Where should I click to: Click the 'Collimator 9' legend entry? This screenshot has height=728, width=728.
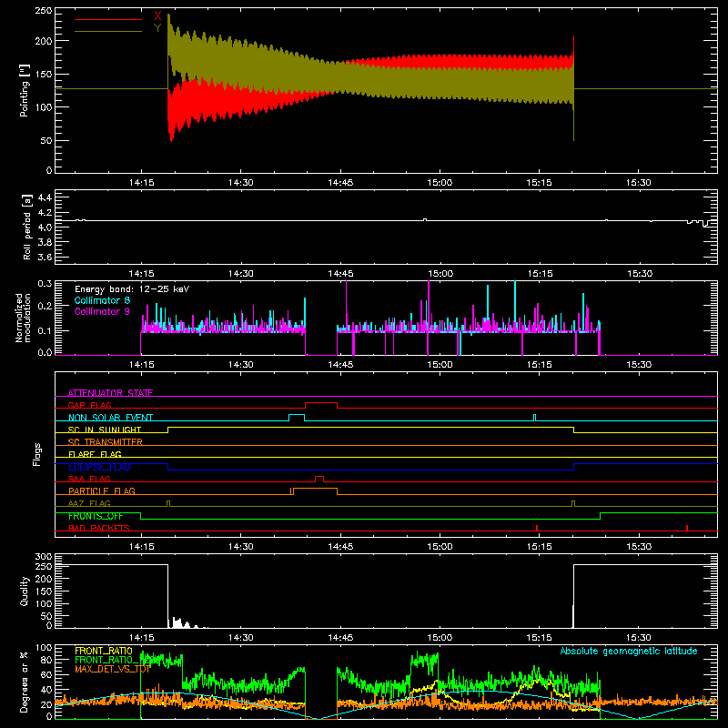(102, 311)
